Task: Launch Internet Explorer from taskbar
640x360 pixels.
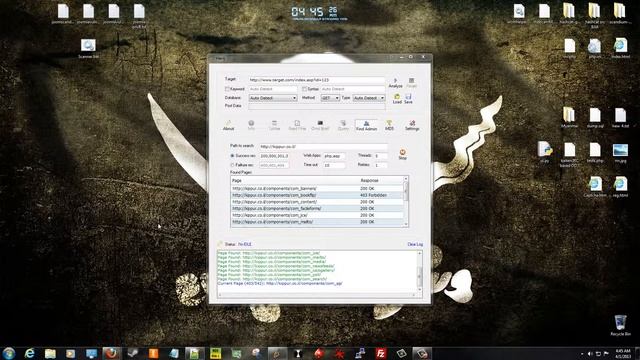Action: [29, 353]
